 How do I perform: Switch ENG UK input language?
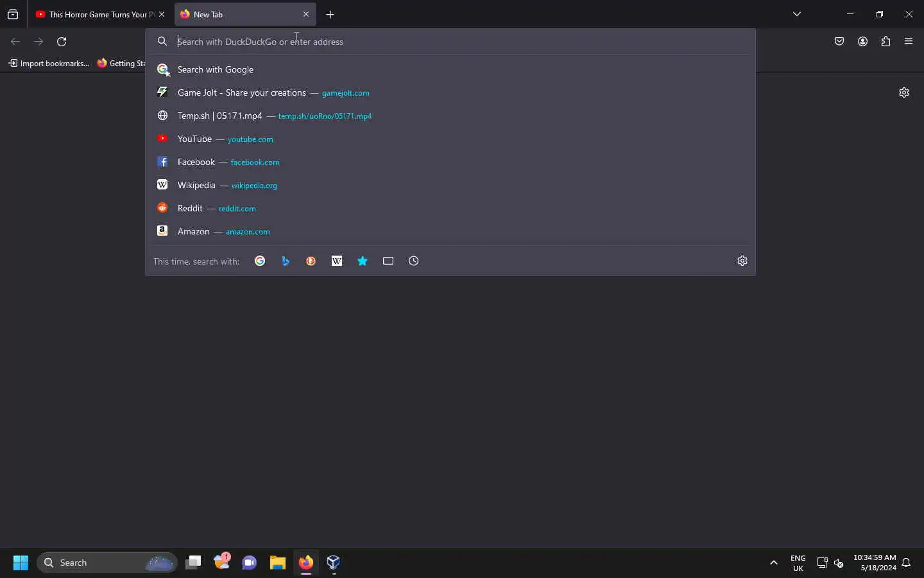click(x=799, y=563)
